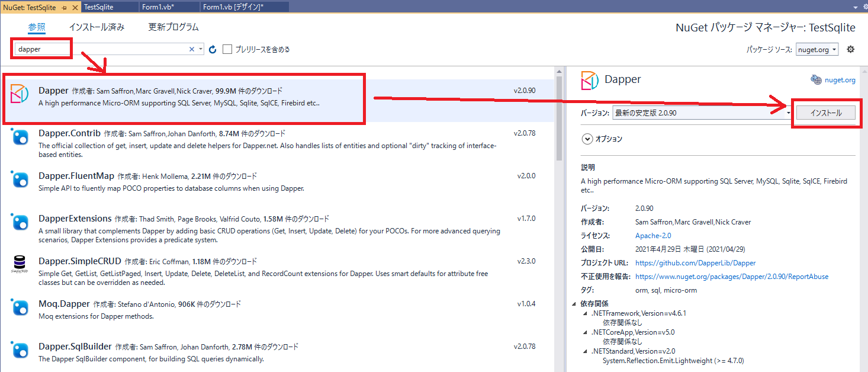Collapse .NETStandard,Version=v2.0 dependency node

(x=585, y=351)
